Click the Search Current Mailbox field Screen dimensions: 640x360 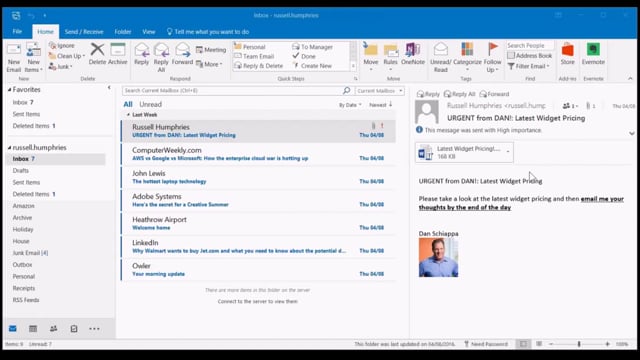click(232, 90)
